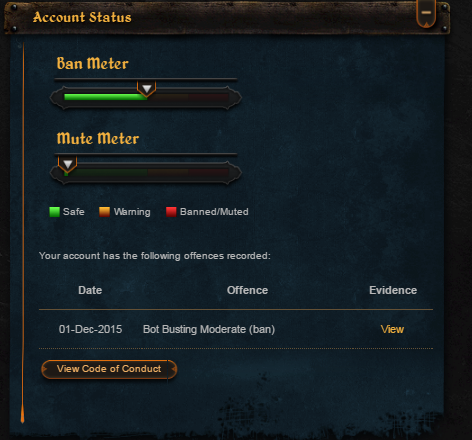Click the dark red end of Ban Meter
Viewport: 472px width, 440px height.
208,97
